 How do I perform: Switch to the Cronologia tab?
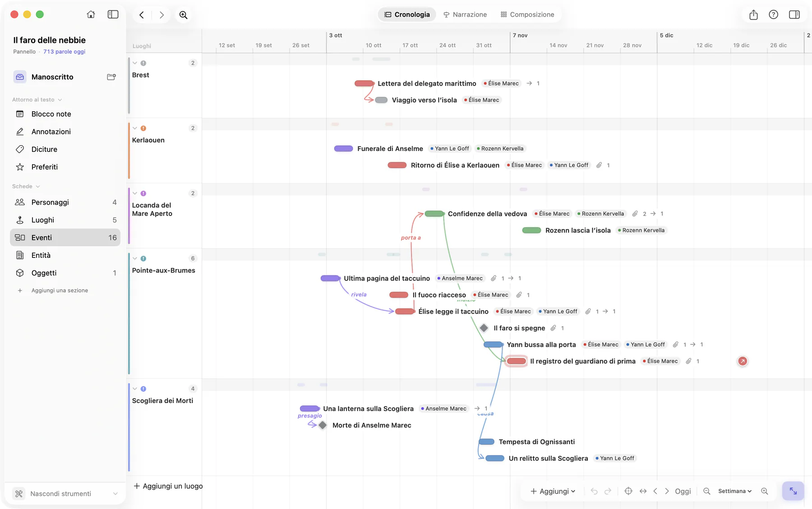pos(407,14)
